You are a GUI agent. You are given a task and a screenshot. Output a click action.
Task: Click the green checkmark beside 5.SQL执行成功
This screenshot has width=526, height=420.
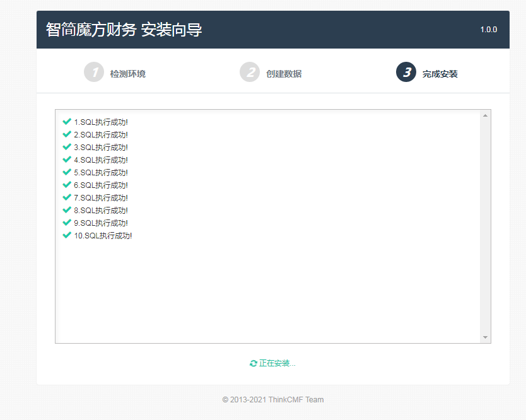click(x=67, y=172)
